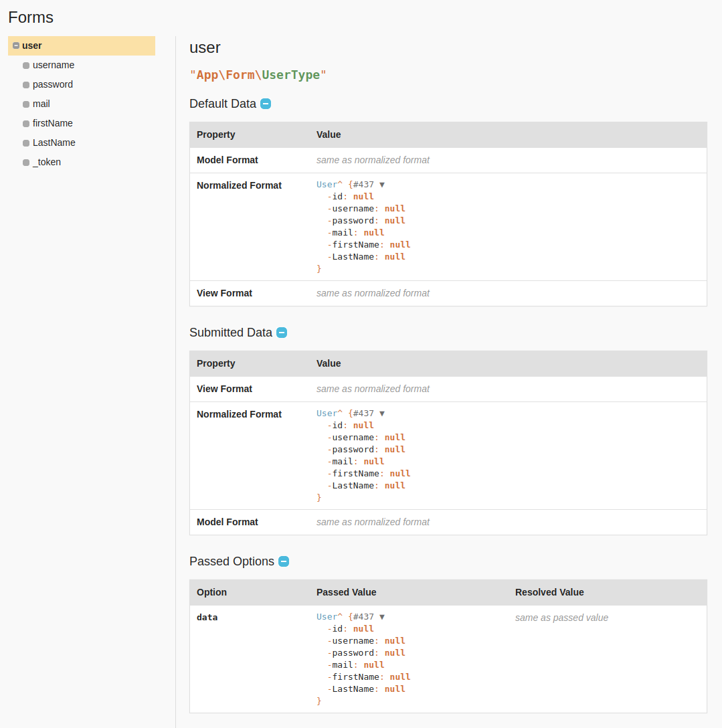Viewport: 722px width, 728px height.
Task: Toggle the User #437 dump in Default Data
Action: tap(382, 184)
